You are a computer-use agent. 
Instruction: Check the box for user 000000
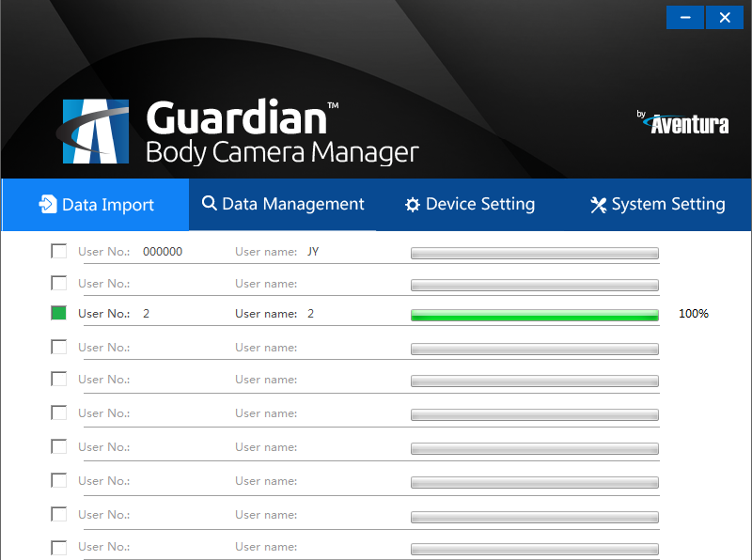(58, 250)
